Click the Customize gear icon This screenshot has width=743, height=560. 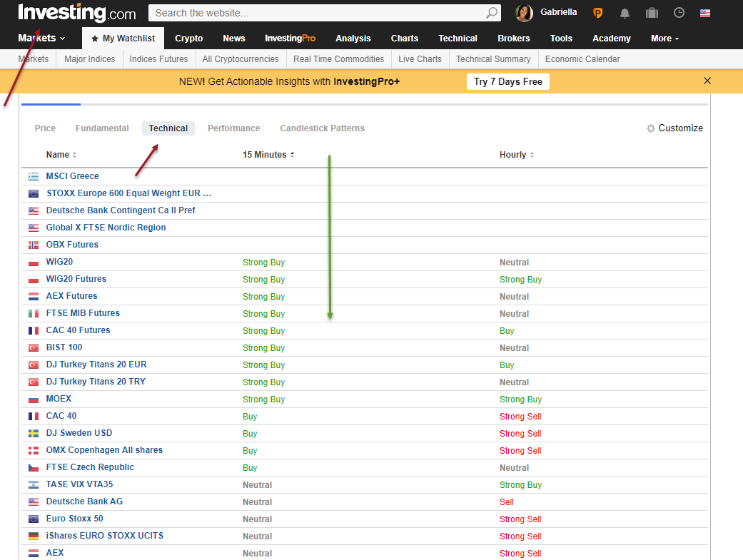point(651,128)
